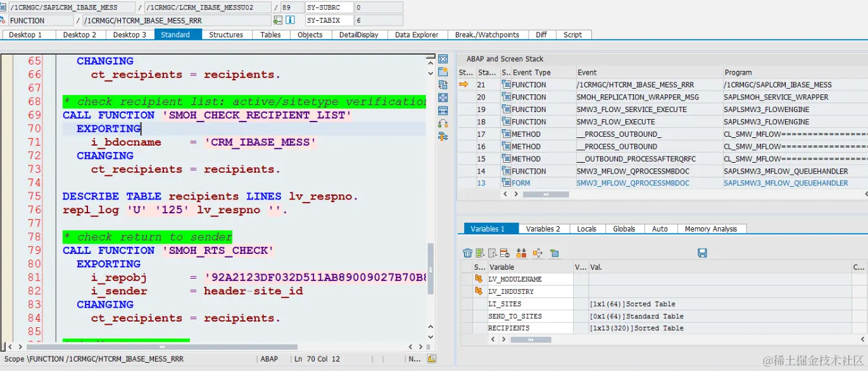868x371 pixels.
Task: Click the second gray list icon in Variables toolbar
Action: [493, 253]
